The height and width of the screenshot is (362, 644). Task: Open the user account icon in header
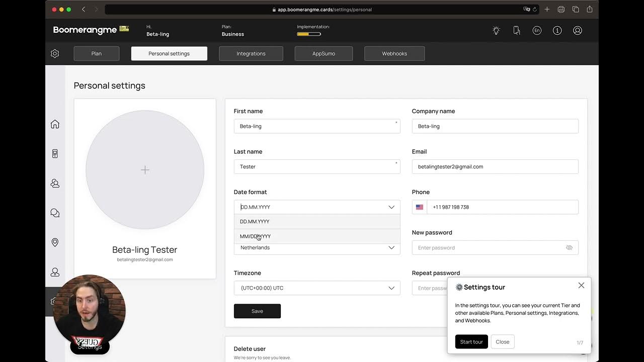(x=578, y=31)
